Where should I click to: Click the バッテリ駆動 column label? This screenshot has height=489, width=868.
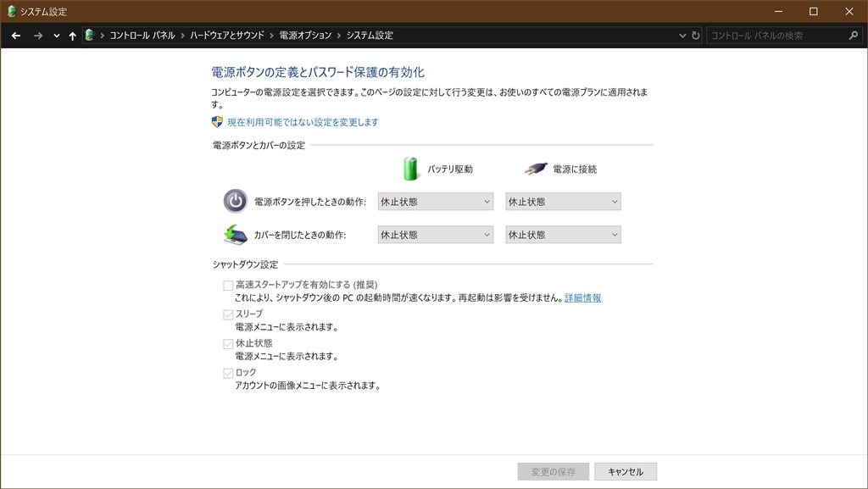[x=450, y=169]
